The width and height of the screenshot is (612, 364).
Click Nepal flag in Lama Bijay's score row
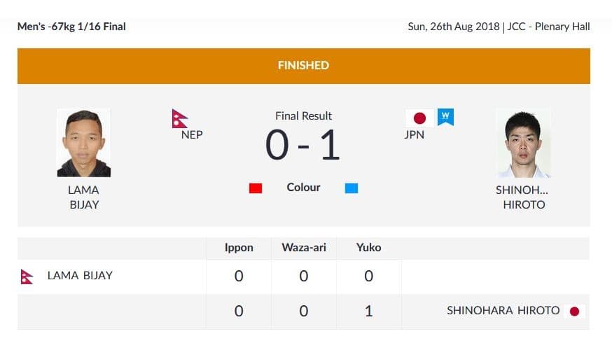pyautogui.click(x=27, y=276)
